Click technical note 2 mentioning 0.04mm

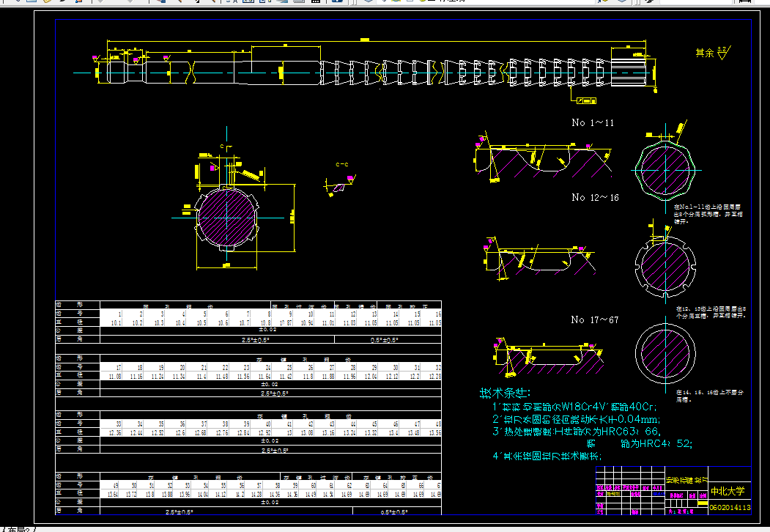(577, 419)
